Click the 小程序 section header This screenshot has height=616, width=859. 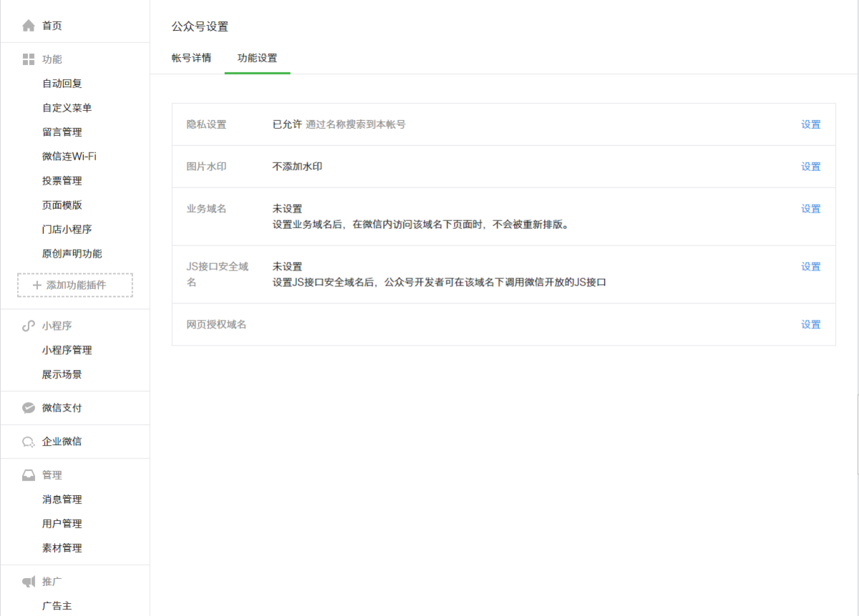pyautogui.click(x=57, y=326)
